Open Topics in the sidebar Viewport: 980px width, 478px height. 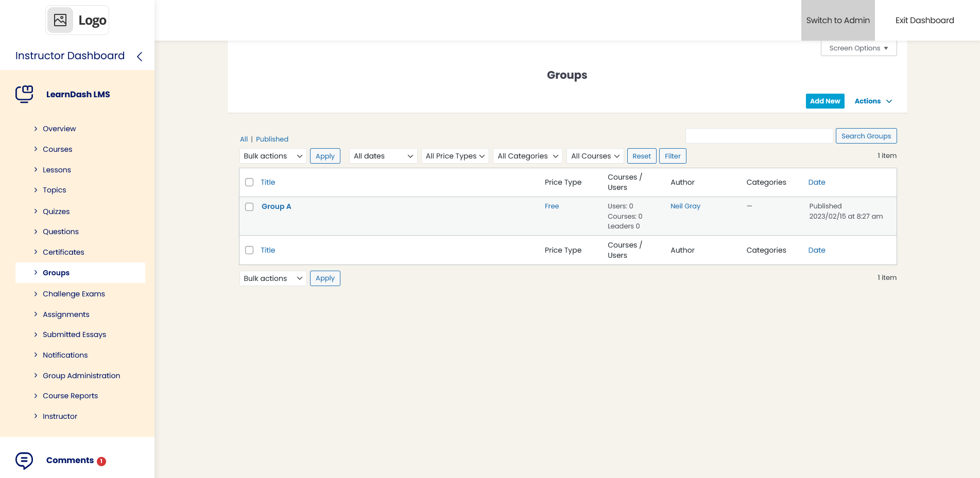[55, 190]
